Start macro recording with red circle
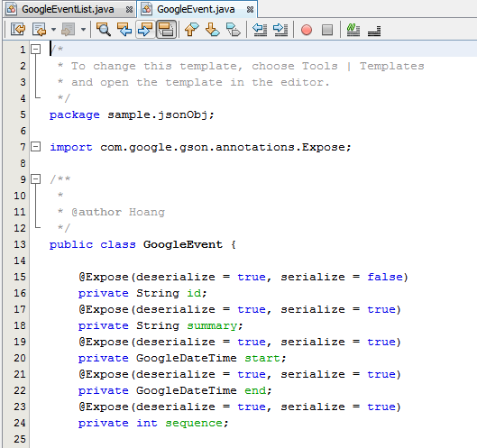 (x=307, y=30)
